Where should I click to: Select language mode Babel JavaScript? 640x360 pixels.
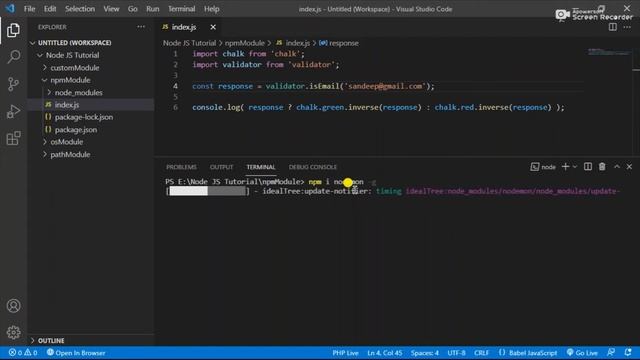pyautogui.click(x=528, y=353)
